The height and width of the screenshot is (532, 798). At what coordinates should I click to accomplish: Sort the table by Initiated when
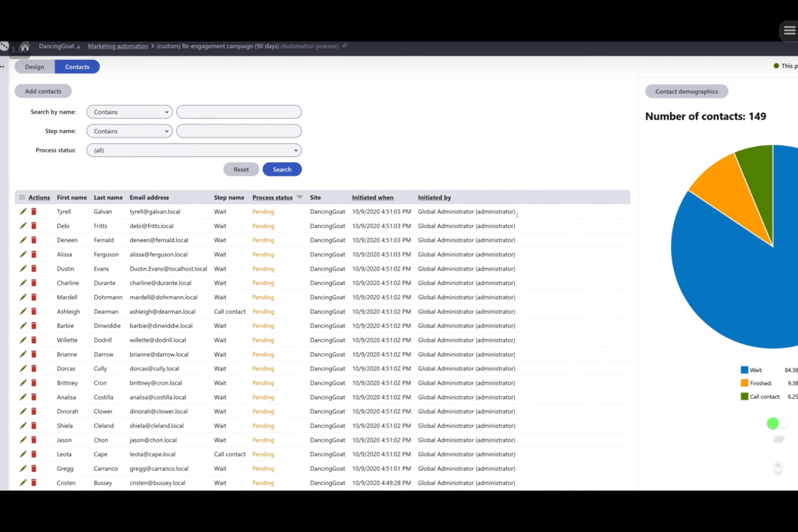pyautogui.click(x=372, y=198)
